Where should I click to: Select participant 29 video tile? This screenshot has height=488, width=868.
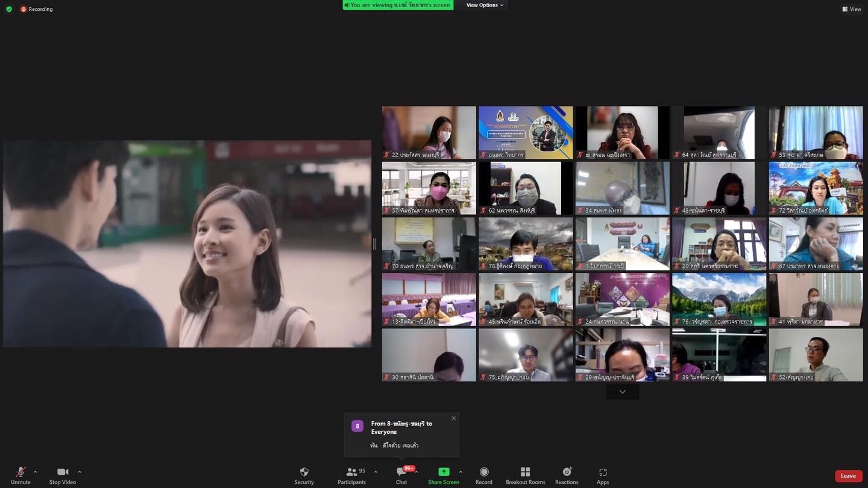pos(623,355)
